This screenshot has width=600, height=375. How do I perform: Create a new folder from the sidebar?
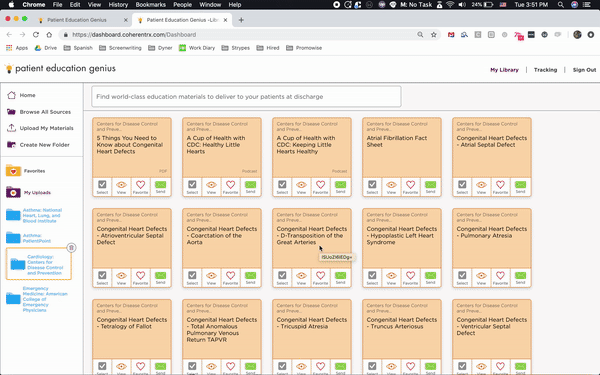pos(38,145)
